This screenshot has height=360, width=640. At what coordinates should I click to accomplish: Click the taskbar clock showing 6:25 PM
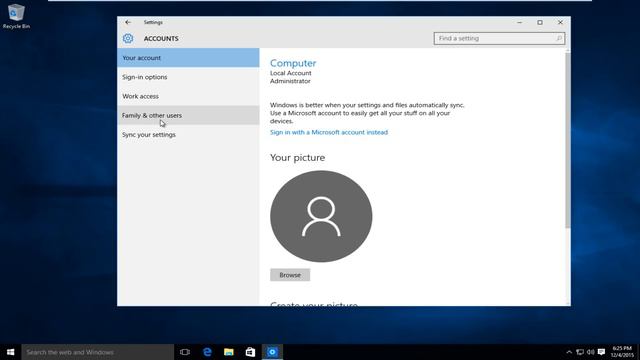tap(622, 352)
